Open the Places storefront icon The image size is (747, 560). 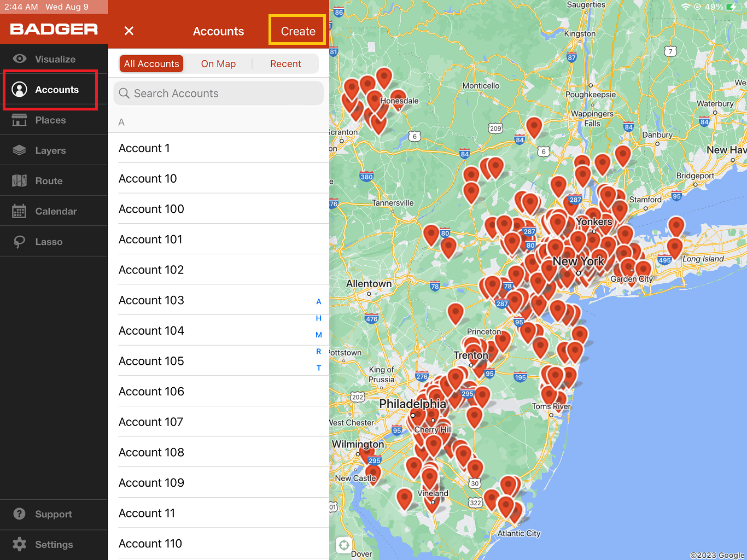click(x=20, y=120)
